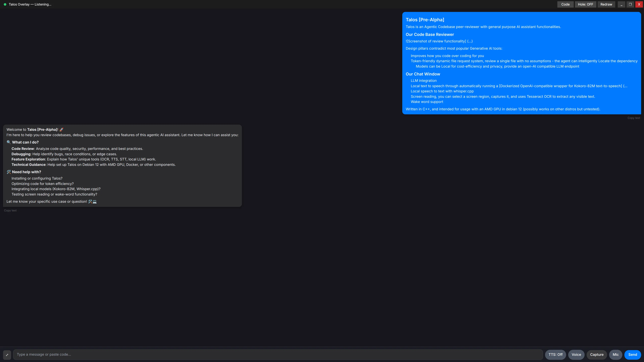
Task: Activate the Mic button
Action: coord(615,355)
